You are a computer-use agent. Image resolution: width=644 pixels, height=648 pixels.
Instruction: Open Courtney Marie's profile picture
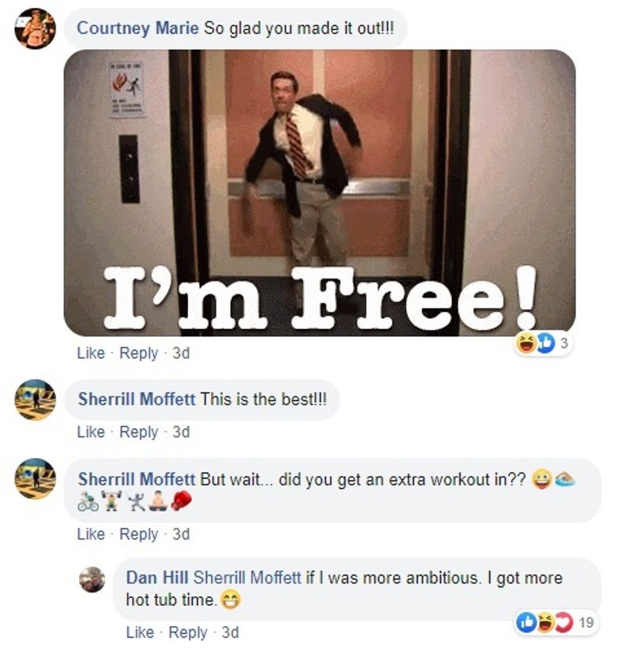click(35, 28)
